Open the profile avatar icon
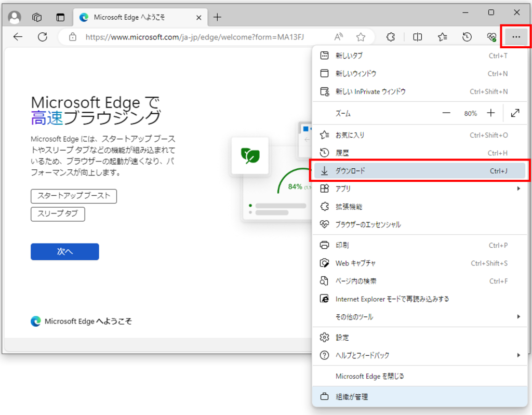This screenshot has height=415, width=532. click(x=15, y=17)
